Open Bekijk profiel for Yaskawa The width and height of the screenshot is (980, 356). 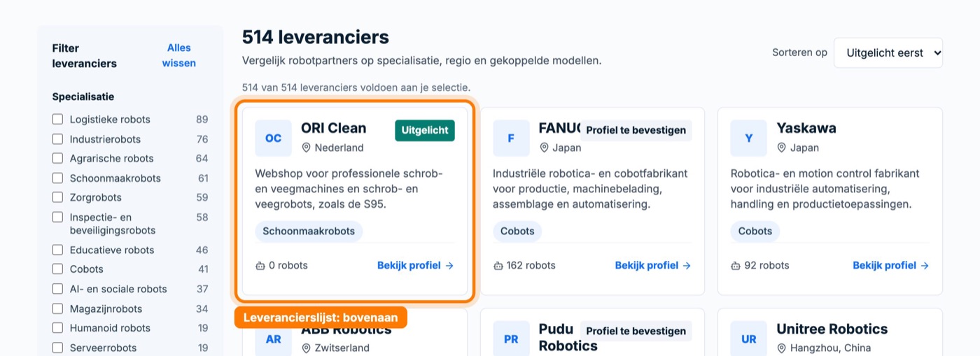pos(891,266)
